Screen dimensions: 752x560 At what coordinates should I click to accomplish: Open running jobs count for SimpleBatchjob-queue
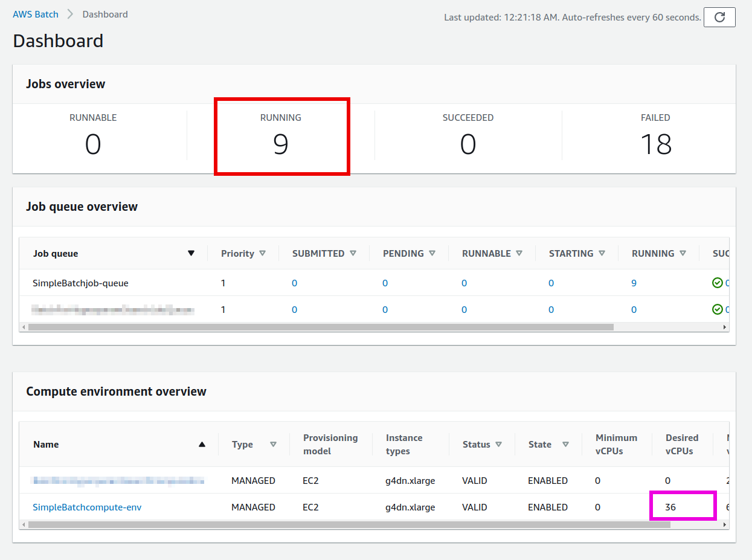(x=634, y=283)
